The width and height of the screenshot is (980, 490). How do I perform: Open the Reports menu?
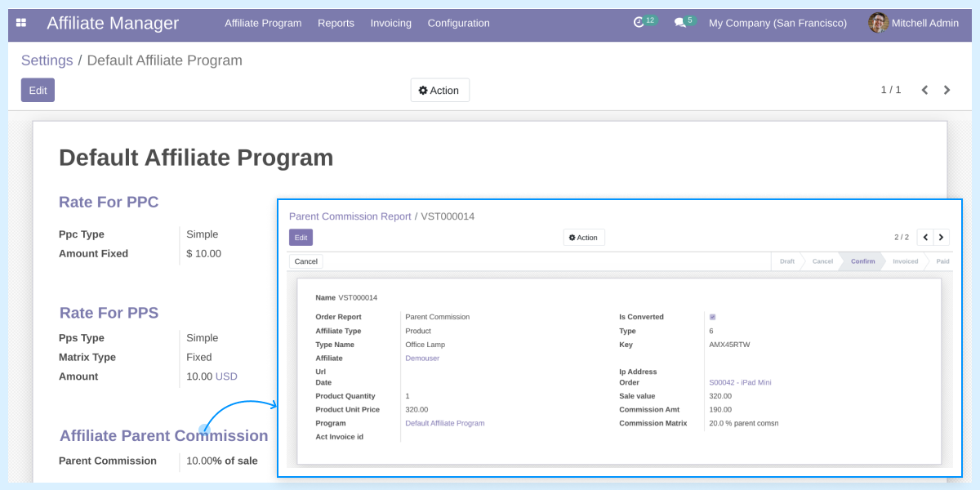tap(336, 23)
